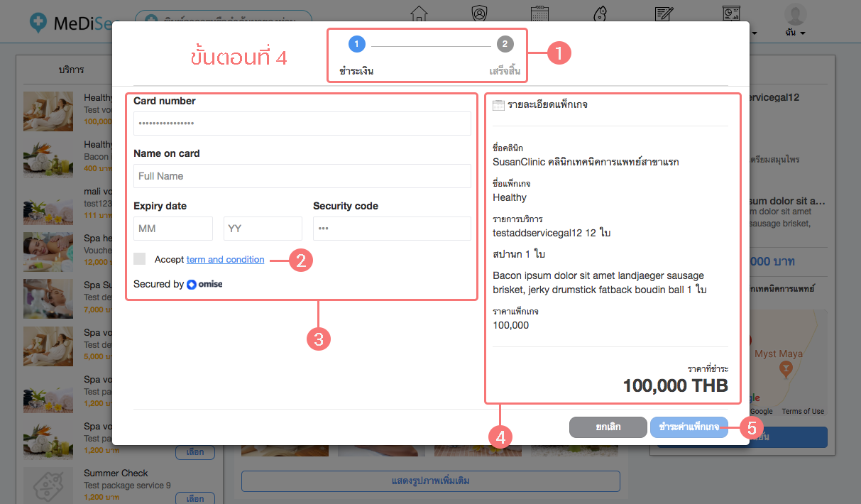The image size is (861, 504).
Task: Expand the ฉัน user dropdown
Action: [795, 33]
